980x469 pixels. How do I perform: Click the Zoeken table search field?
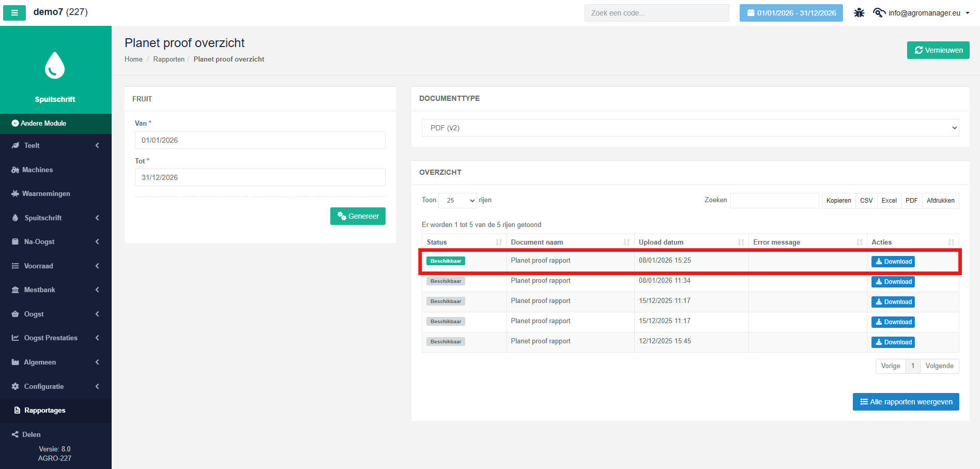pyautogui.click(x=774, y=200)
